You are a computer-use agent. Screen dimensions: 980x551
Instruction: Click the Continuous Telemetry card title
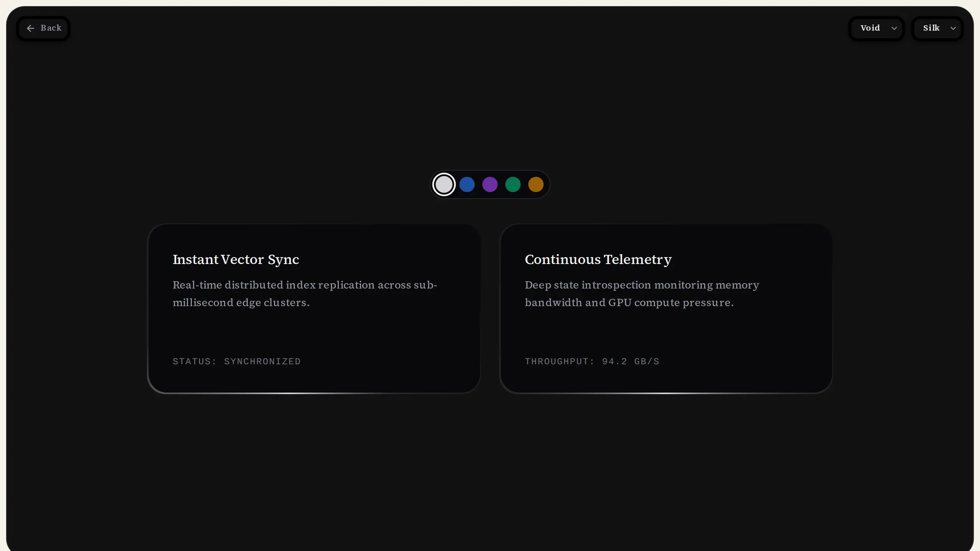point(598,259)
